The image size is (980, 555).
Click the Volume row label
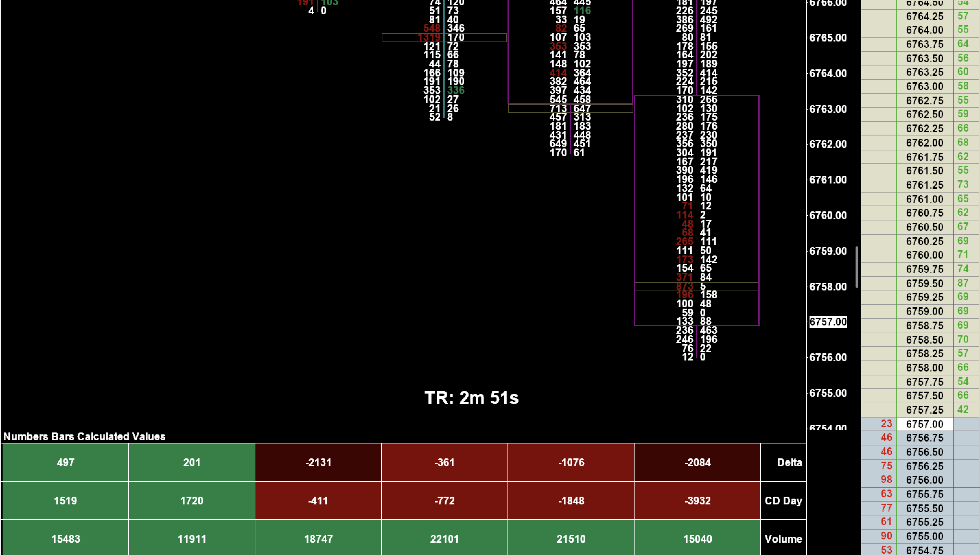tap(783, 538)
